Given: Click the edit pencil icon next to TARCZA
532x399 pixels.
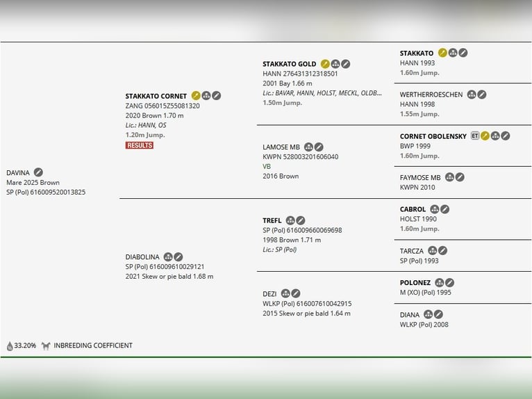Looking at the screenshot, I should click(443, 251).
